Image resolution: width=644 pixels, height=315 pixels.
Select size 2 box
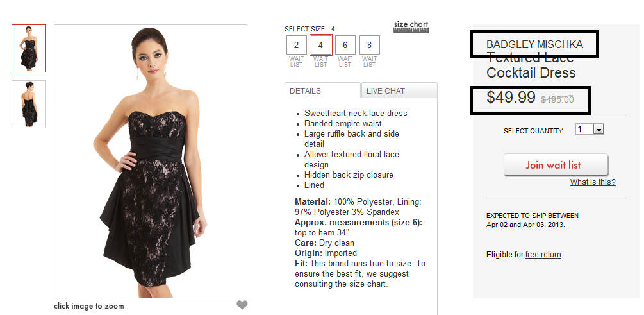pos(297,45)
